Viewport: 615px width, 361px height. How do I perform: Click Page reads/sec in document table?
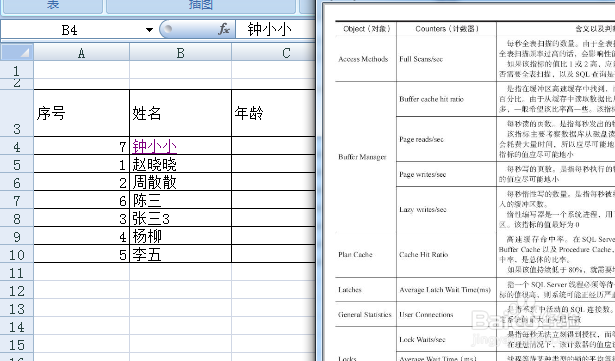pyautogui.click(x=422, y=139)
